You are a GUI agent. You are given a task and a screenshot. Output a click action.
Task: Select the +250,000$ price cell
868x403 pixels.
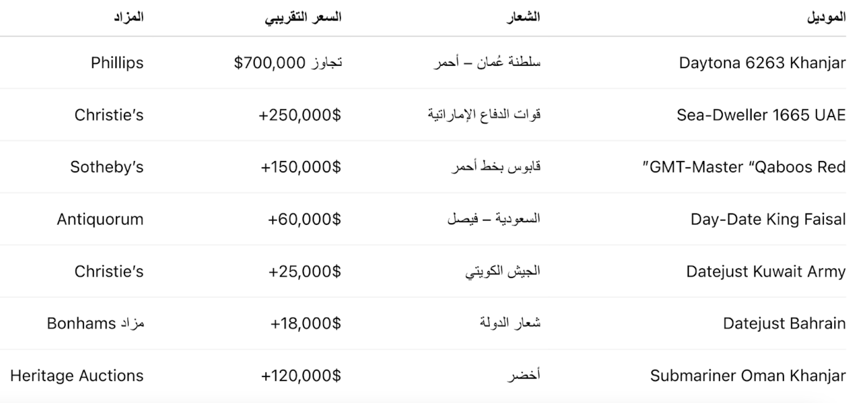tap(300, 115)
